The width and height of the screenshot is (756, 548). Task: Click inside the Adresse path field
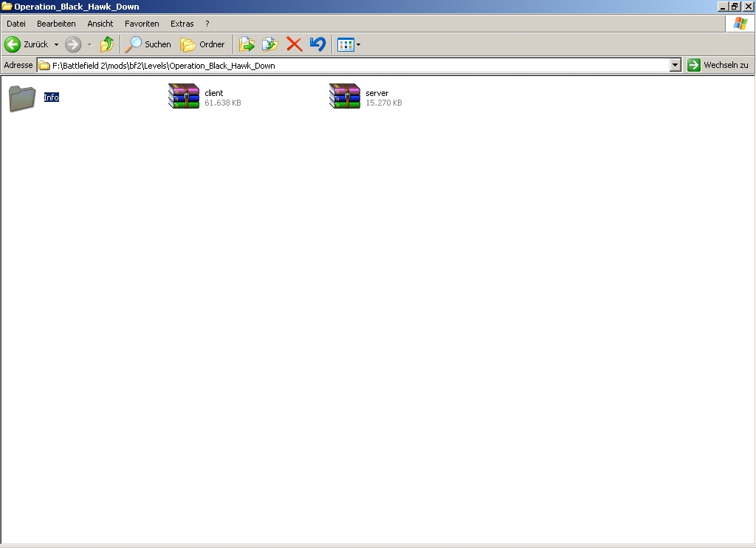(x=354, y=65)
